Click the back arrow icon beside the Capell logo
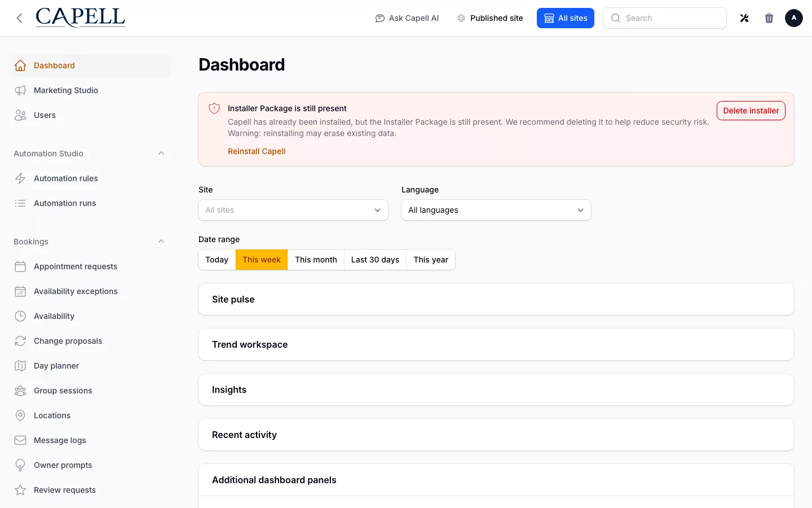812x508 pixels. click(19, 18)
